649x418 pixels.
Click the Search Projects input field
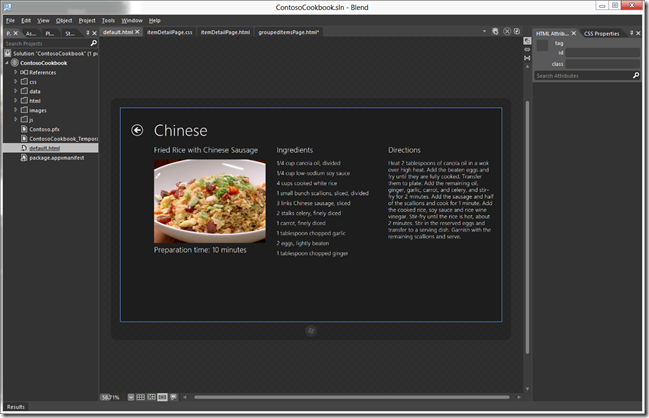(x=45, y=44)
